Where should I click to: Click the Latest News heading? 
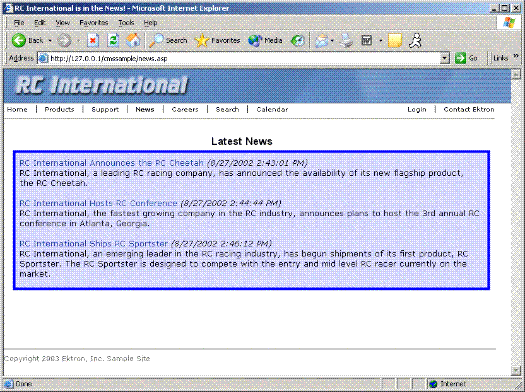tap(242, 141)
